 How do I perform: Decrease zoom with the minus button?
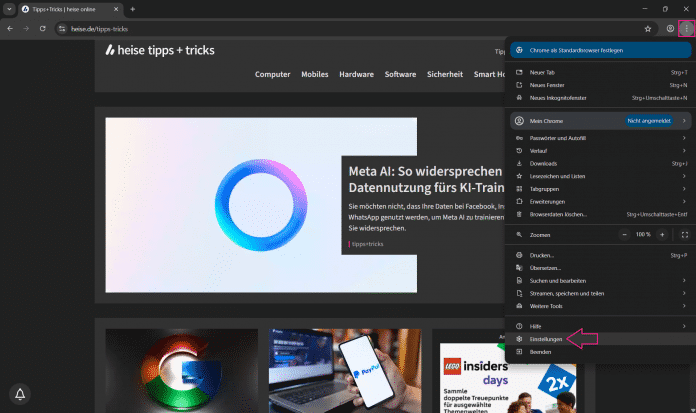click(x=625, y=234)
